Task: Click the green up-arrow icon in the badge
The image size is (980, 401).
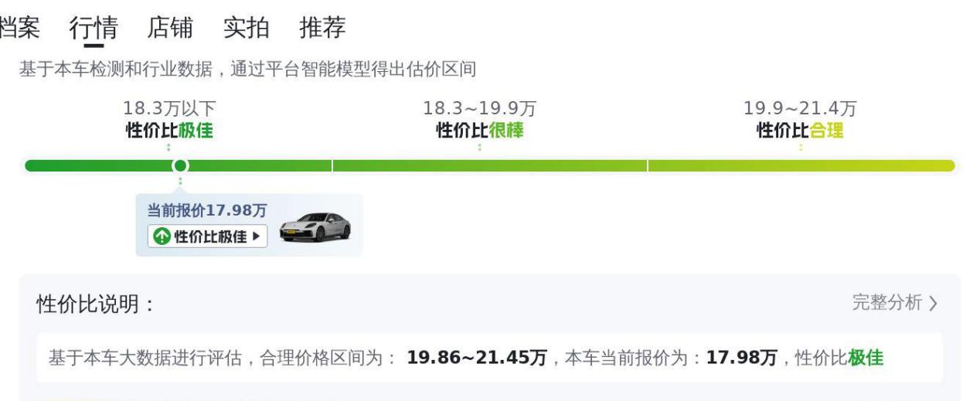Action: [x=160, y=236]
